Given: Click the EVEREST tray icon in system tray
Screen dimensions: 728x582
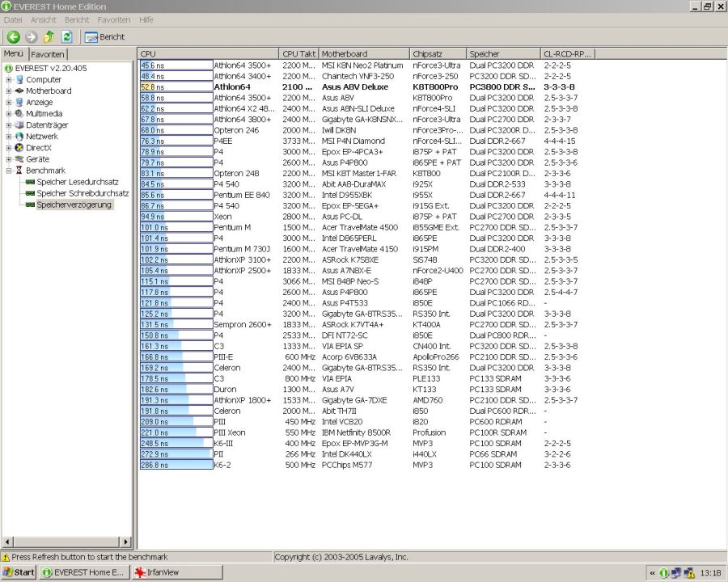Looking at the screenshot, I should (664, 573).
